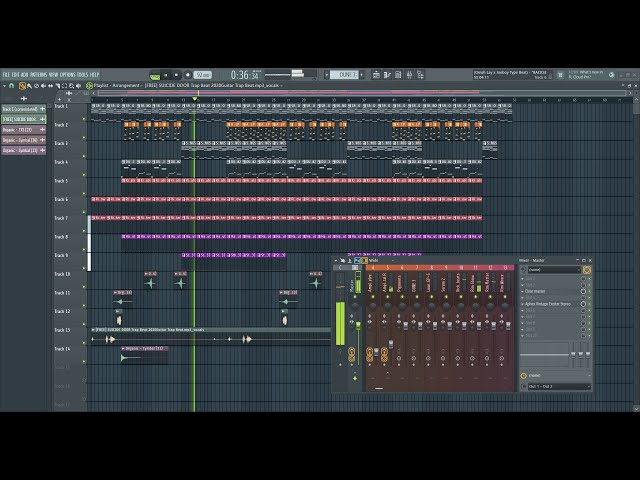Select Organic - Cymbal (11) clip on Track 14

click(x=145, y=355)
